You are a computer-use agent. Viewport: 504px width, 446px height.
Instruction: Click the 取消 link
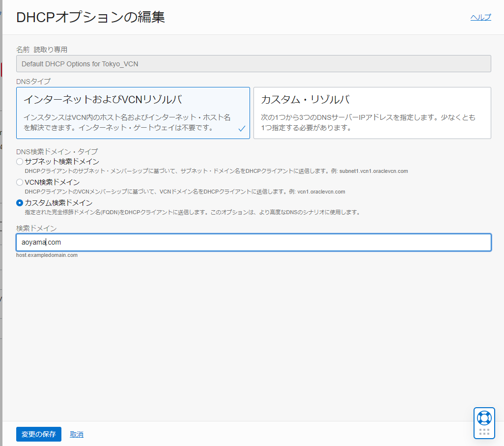coord(77,434)
